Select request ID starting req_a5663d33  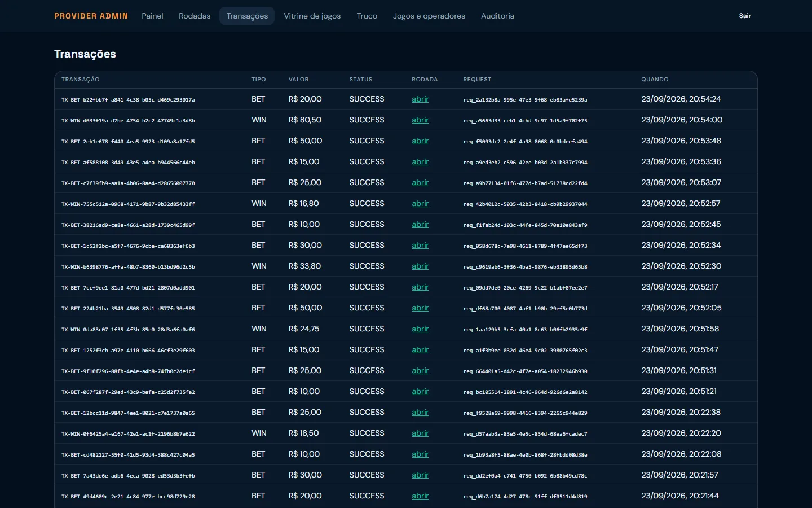pyautogui.click(x=526, y=121)
